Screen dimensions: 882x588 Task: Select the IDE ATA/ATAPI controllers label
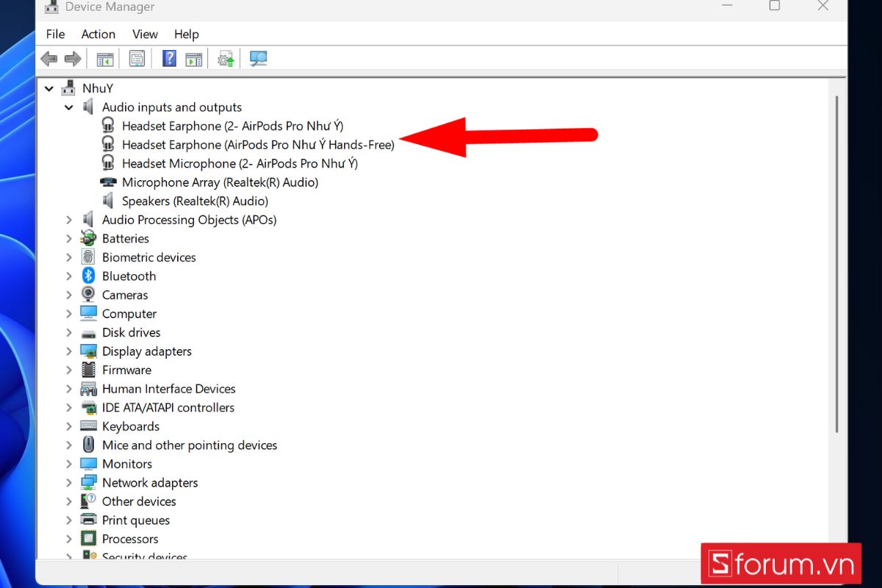[168, 407]
